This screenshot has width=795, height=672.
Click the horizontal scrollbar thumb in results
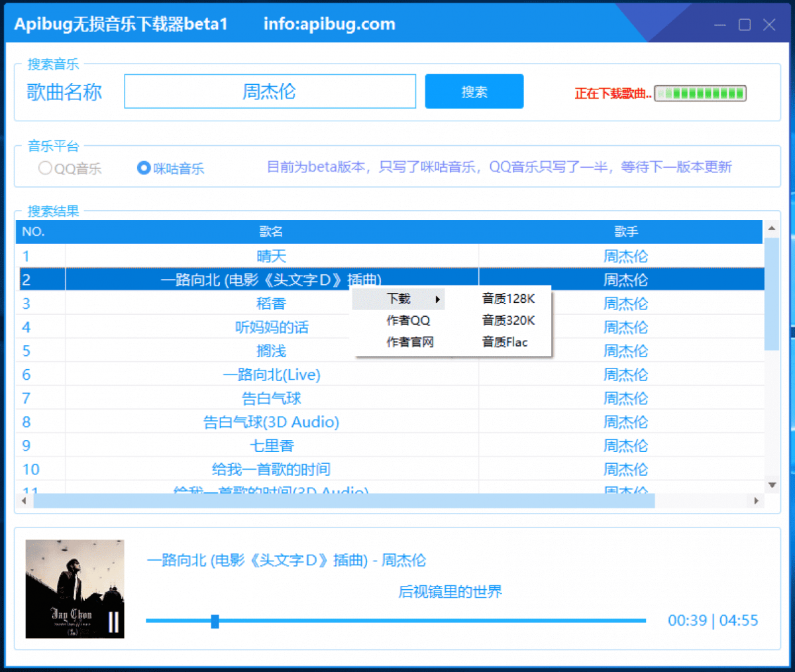click(x=344, y=501)
